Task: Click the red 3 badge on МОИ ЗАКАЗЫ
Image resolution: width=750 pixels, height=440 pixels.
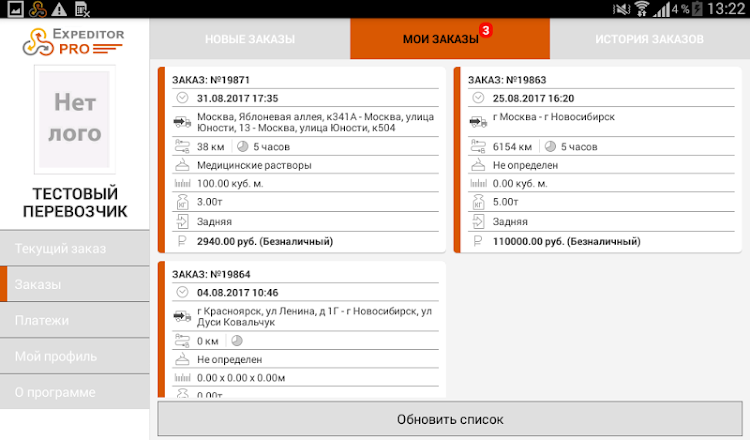Action: (x=486, y=30)
